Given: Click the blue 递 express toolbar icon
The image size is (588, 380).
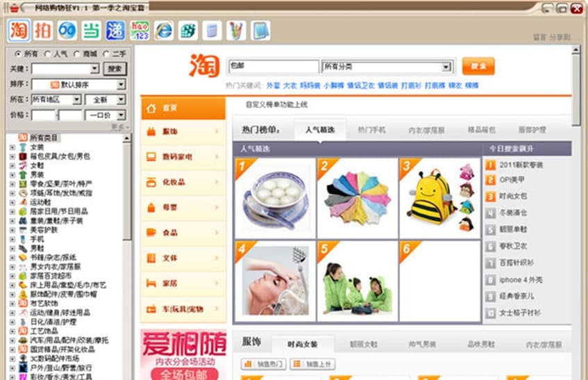Looking at the screenshot, I should pyautogui.click(x=115, y=31).
